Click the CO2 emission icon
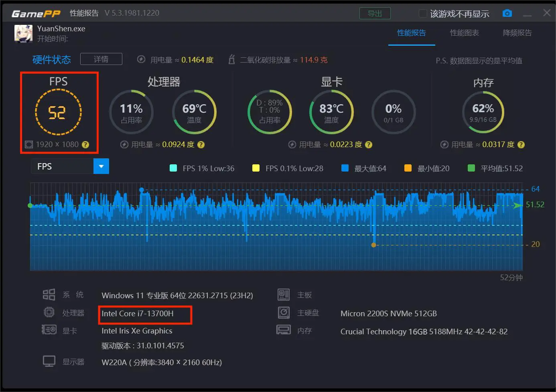The height and width of the screenshot is (392, 556). tap(231, 60)
